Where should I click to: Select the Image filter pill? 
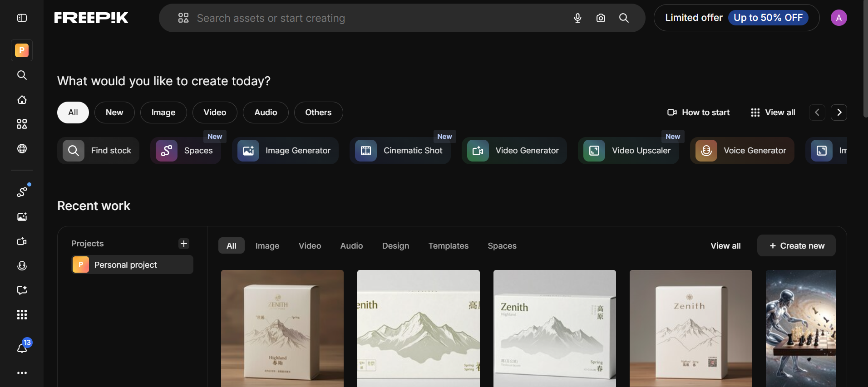click(163, 113)
